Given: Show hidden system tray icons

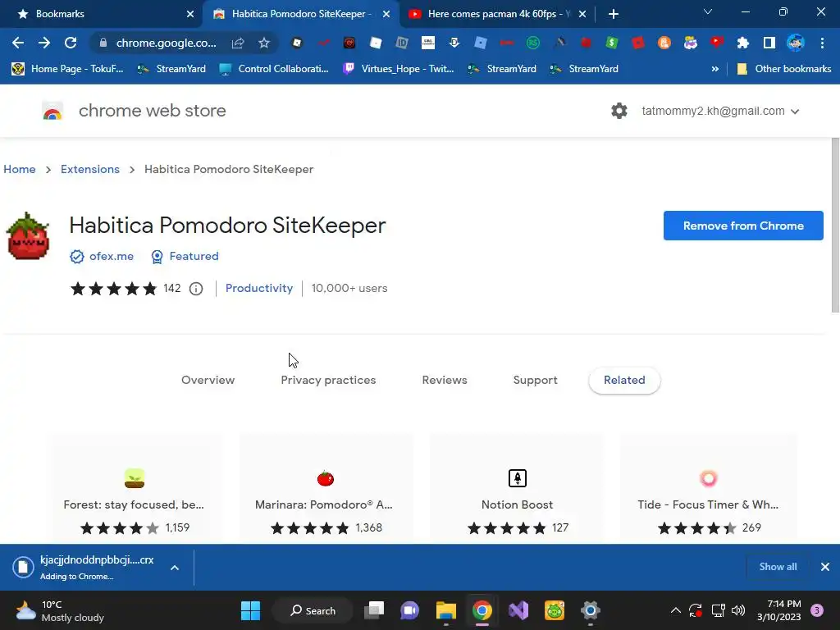Looking at the screenshot, I should (x=676, y=610).
